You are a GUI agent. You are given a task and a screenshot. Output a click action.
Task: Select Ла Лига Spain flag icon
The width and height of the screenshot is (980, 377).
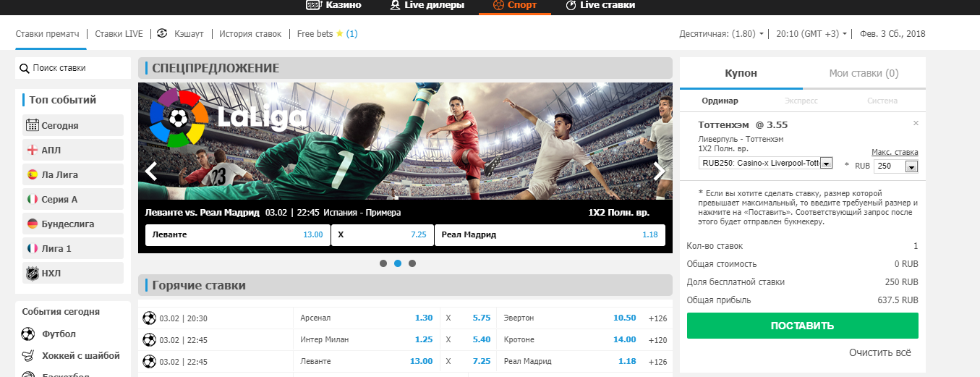[x=32, y=174]
